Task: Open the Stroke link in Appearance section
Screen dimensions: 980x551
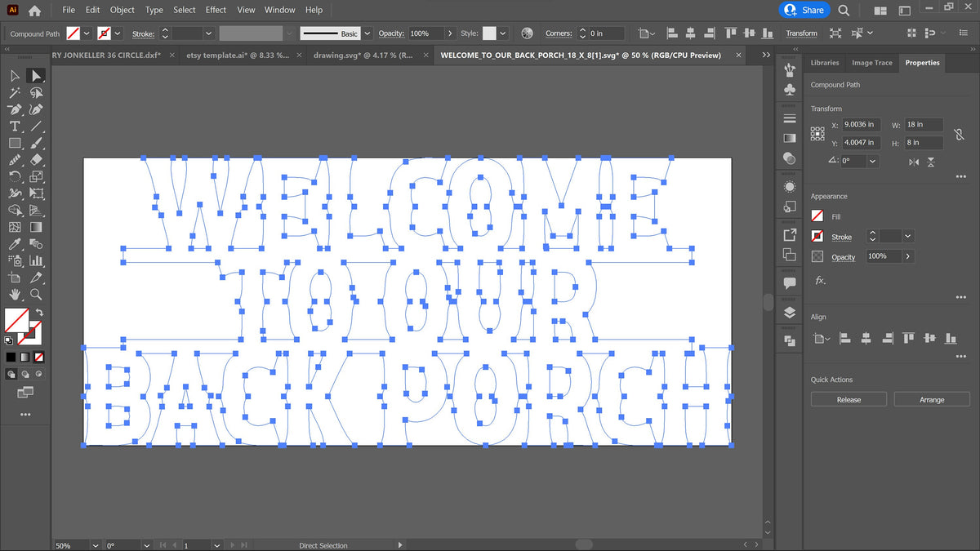Action: tap(841, 237)
